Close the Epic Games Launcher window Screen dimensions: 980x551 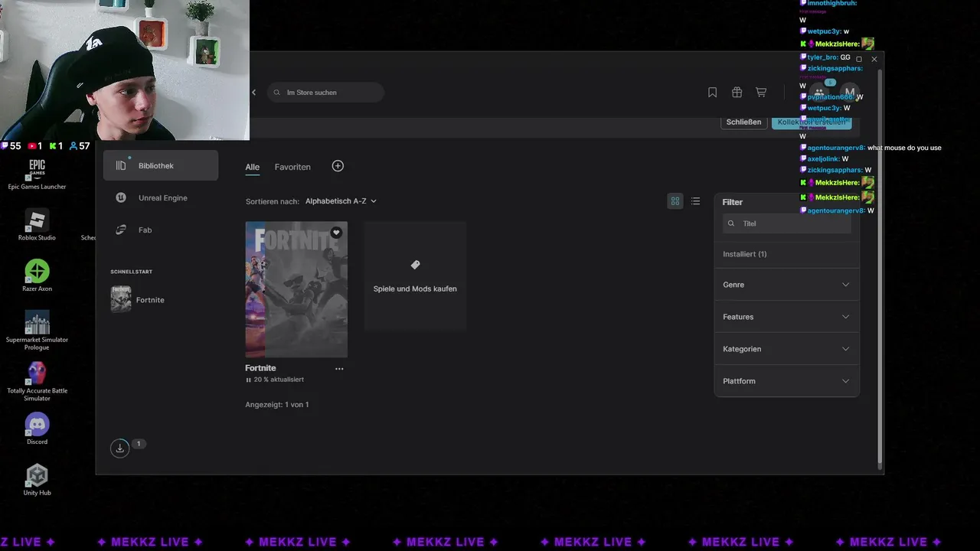(x=874, y=59)
